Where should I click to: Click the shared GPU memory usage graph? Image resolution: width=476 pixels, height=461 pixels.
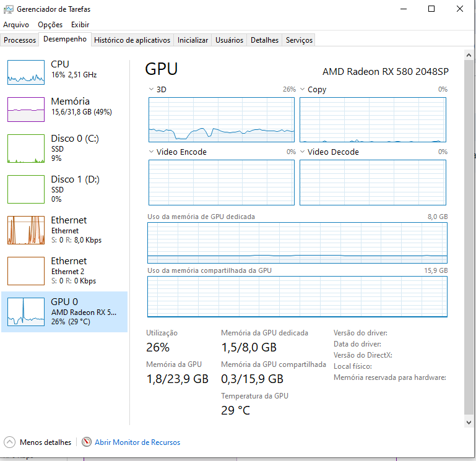[297, 296]
